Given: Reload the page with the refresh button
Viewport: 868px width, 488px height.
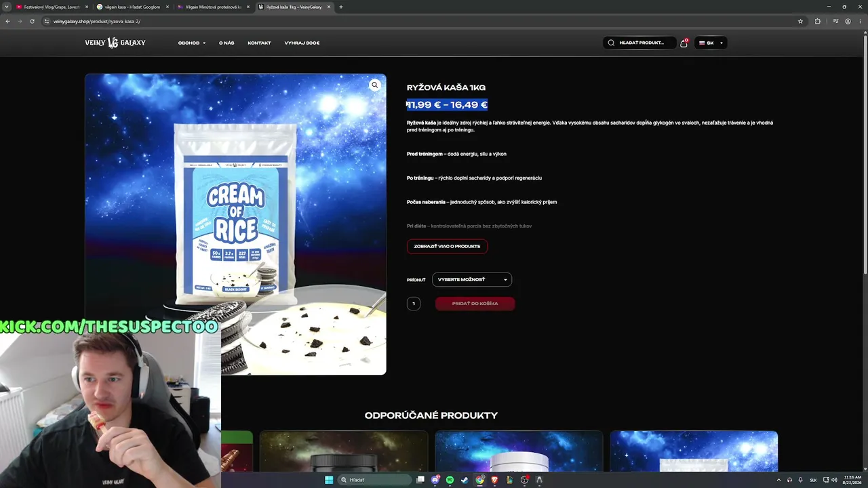Looking at the screenshot, I should [x=31, y=21].
